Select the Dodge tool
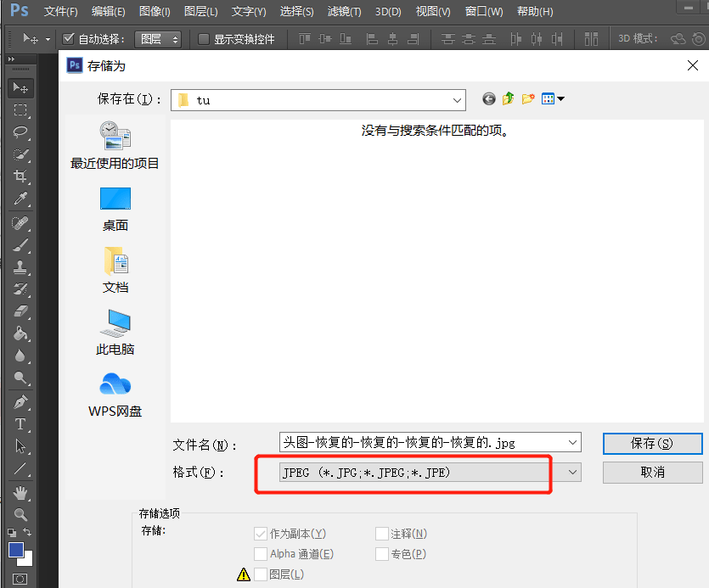709x588 pixels. click(20, 378)
